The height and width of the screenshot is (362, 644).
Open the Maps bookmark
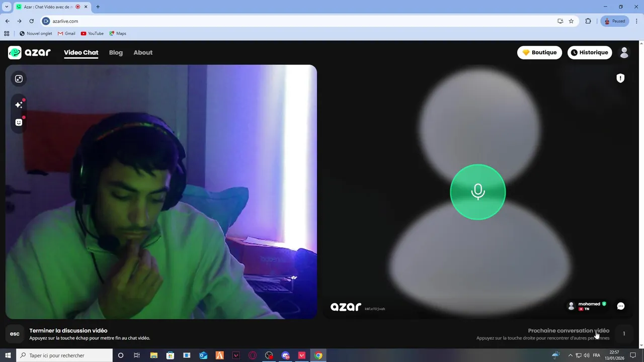tap(118, 33)
